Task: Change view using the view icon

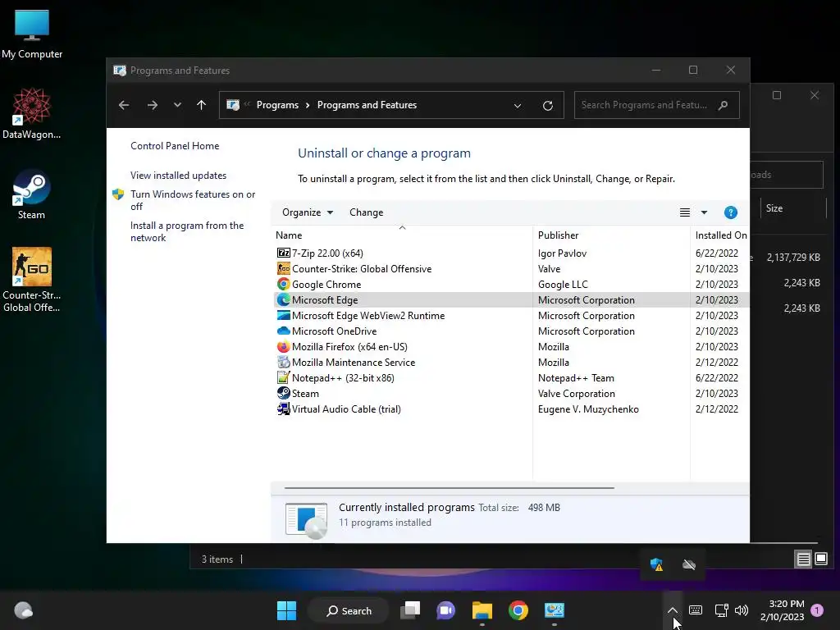Action: tap(685, 212)
